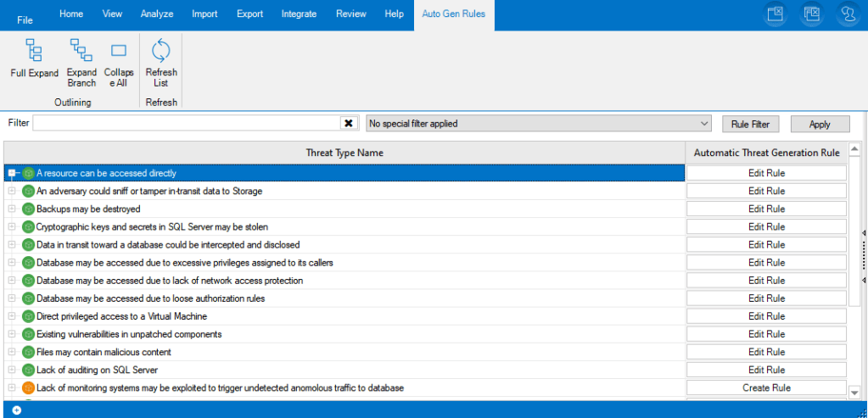Screen dimensions: 868x418
Task: Expand the Backups may be destroyed row
Action: 12,209
